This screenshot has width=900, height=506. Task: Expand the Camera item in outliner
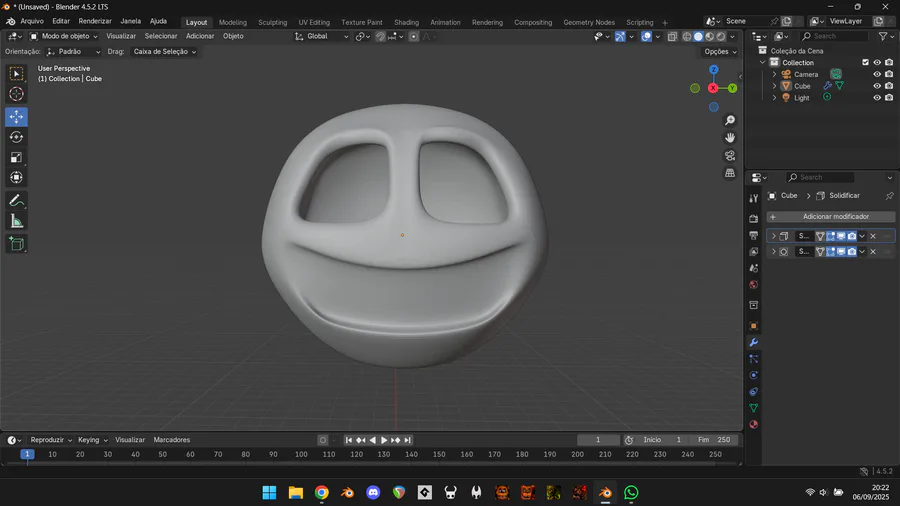coord(774,74)
